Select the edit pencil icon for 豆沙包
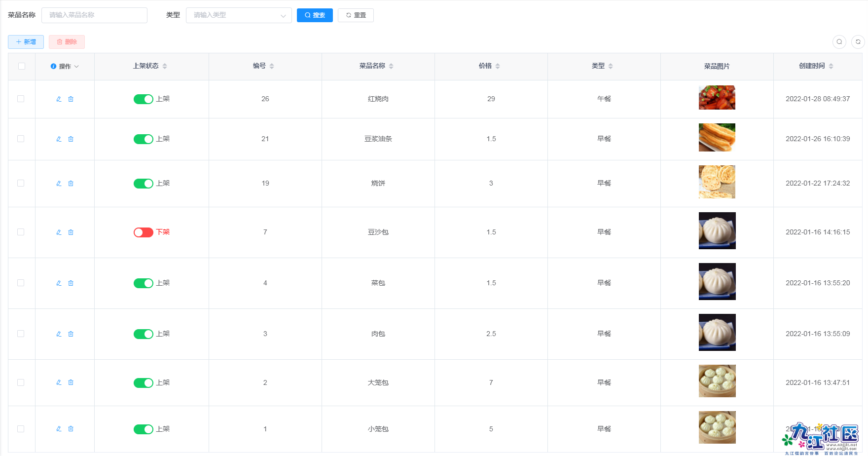Image resolution: width=868 pixels, height=456 pixels. [58, 232]
